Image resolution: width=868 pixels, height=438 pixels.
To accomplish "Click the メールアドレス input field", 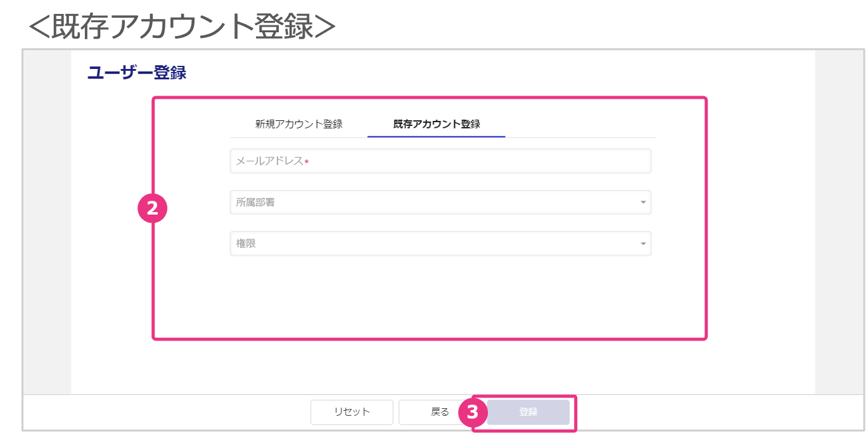I will tap(440, 161).
